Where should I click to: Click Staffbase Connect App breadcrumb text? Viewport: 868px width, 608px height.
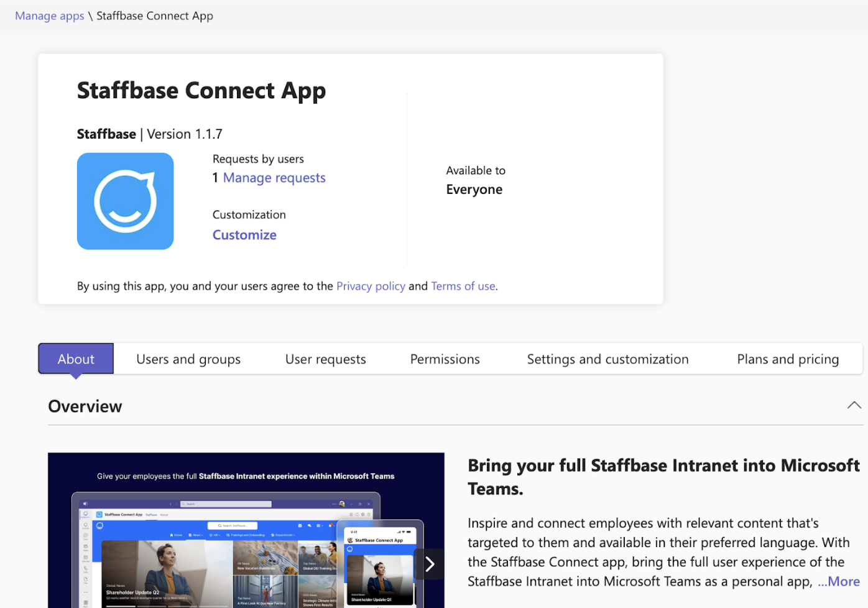(x=155, y=16)
